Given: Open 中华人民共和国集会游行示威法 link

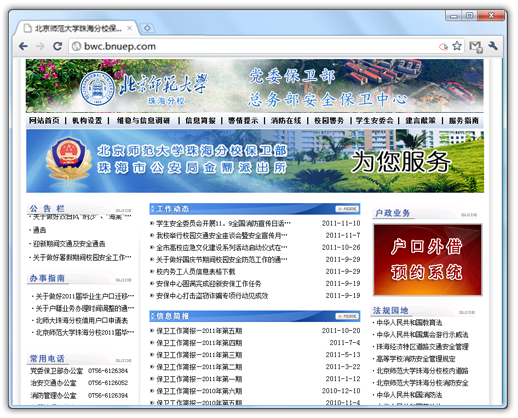Looking at the screenshot, I should click(x=422, y=335).
